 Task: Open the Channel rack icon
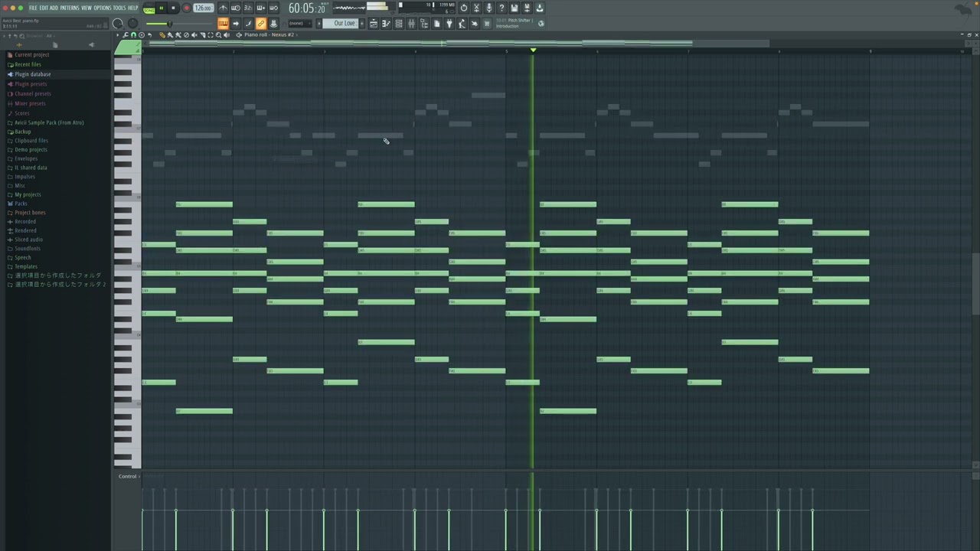398,24
